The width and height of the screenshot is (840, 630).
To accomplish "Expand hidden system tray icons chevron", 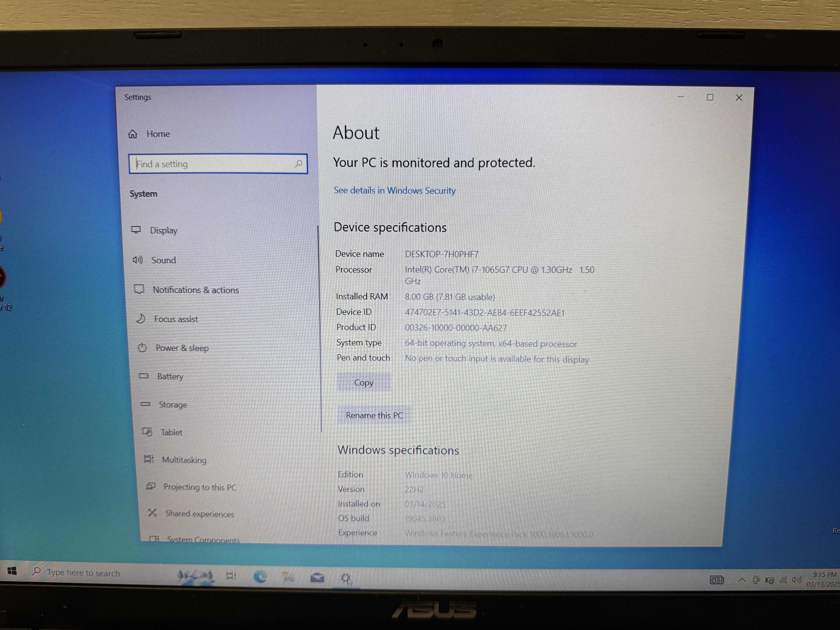I will point(741,580).
